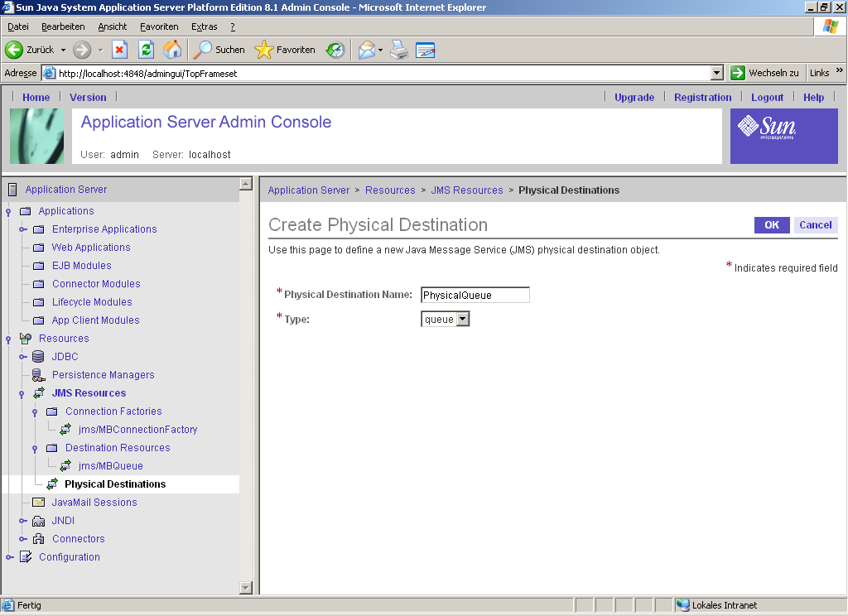Image resolution: width=848 pixels, height=616 pixels.
Task: Open the Favoriten menu in menu bar
Action: (x=159, y=26)
